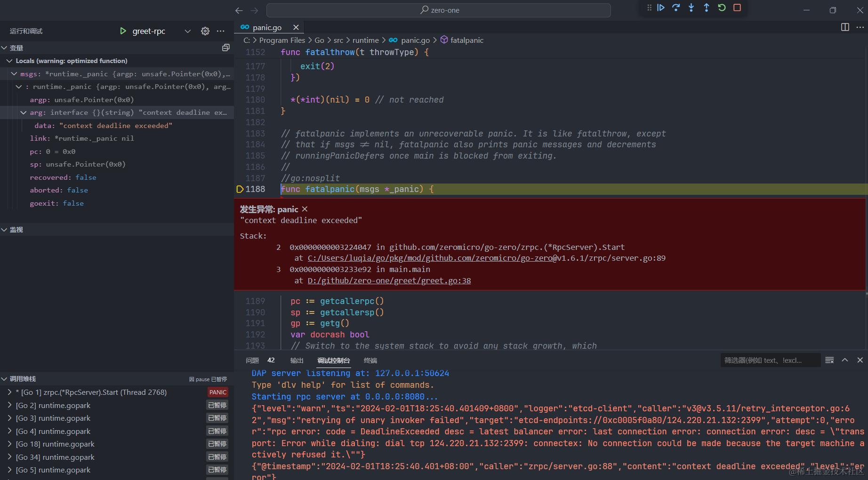Collapse the arg interface variable
Viewport: 868px width, 480px height.
[24, 112]
